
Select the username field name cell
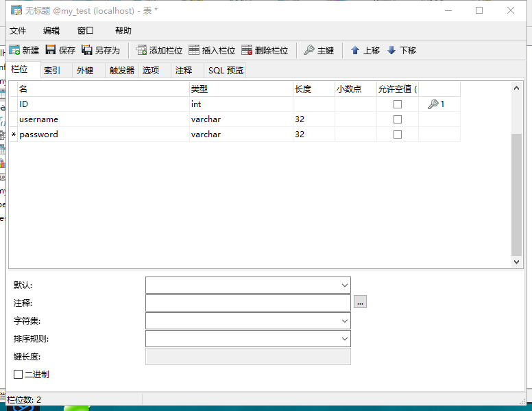(104, 119)
